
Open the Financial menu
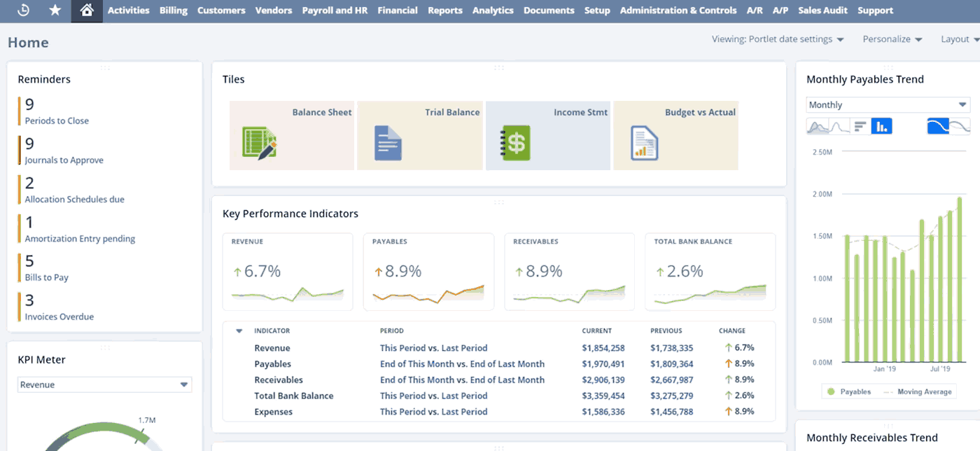[397, 11]
